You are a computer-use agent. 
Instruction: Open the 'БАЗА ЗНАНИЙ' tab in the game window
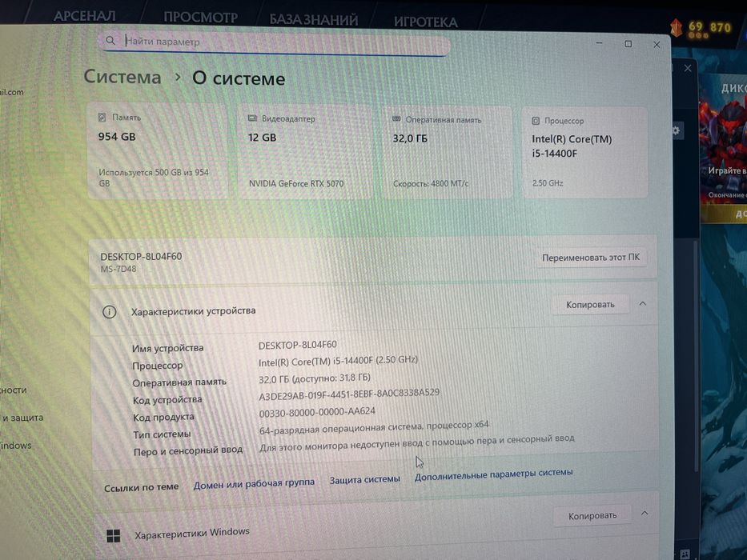click(x=314, y=19)
